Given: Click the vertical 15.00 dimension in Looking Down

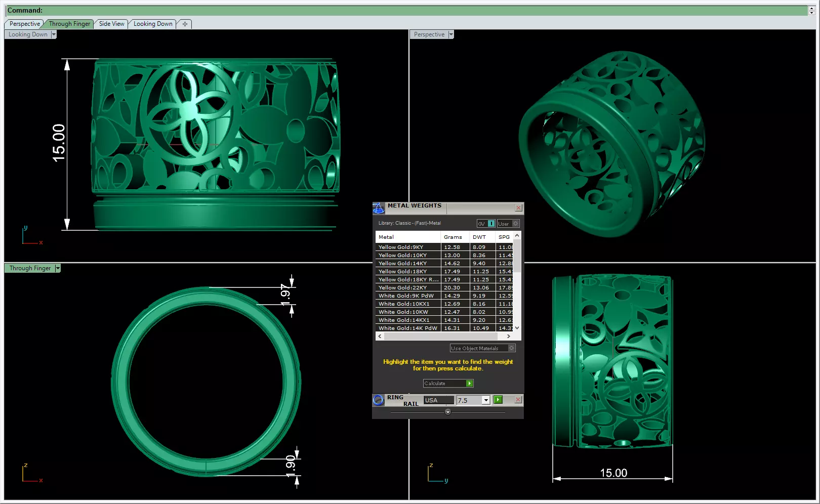Looking at the screenshot, I should [59, 143].
